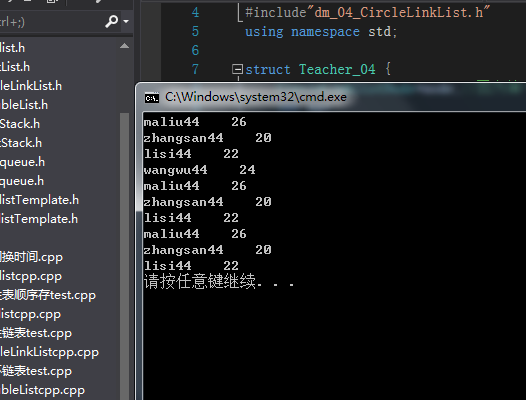Open the bleListcpp.cpp file

coord(43,390)
